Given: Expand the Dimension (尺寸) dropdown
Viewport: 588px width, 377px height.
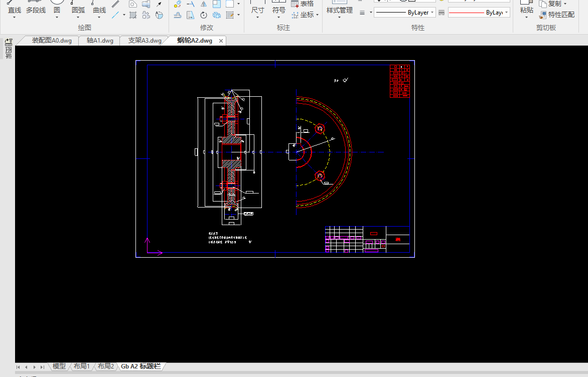Looking at the screenshot, I should tap(257, 18).
